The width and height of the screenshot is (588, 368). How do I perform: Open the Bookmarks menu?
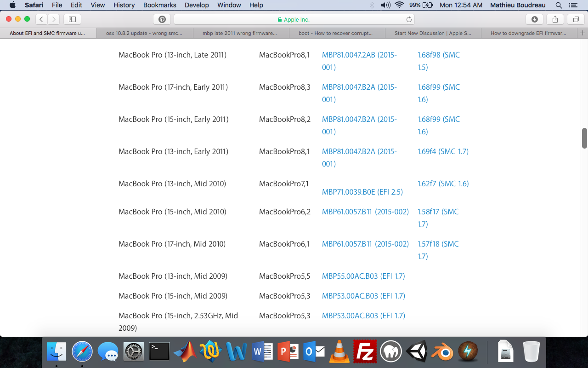point(160,5)
